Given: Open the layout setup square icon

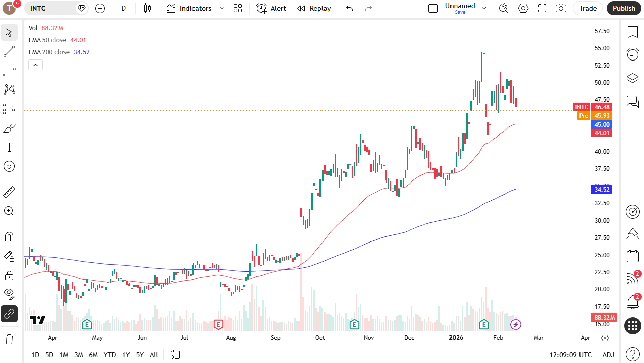Looking at the screenshot, I should click(433, 8).
